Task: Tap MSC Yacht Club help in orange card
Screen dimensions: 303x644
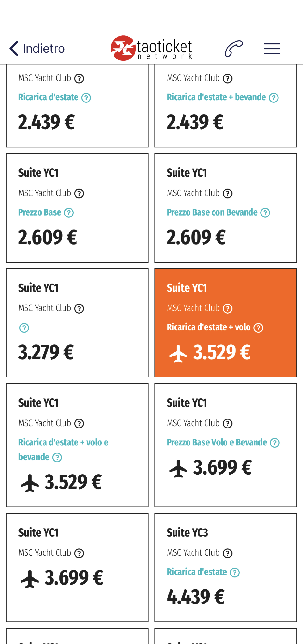Action: (227, 309)
